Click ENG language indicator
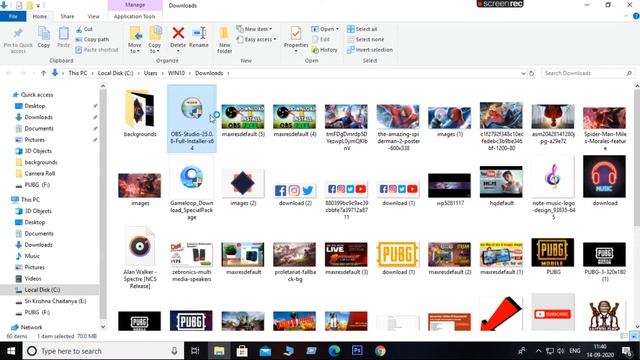The height and width of the screenshot is (360, 640). coord(575,351)
